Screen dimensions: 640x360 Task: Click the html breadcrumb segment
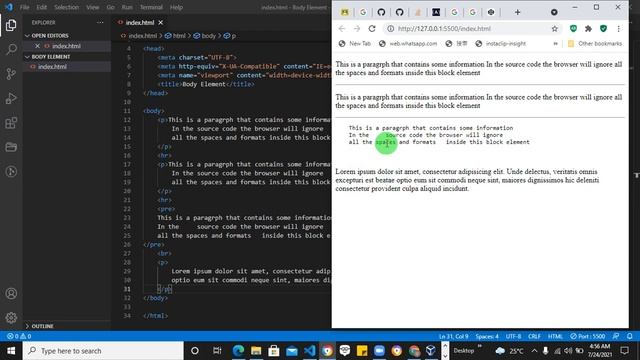(175, 36)
